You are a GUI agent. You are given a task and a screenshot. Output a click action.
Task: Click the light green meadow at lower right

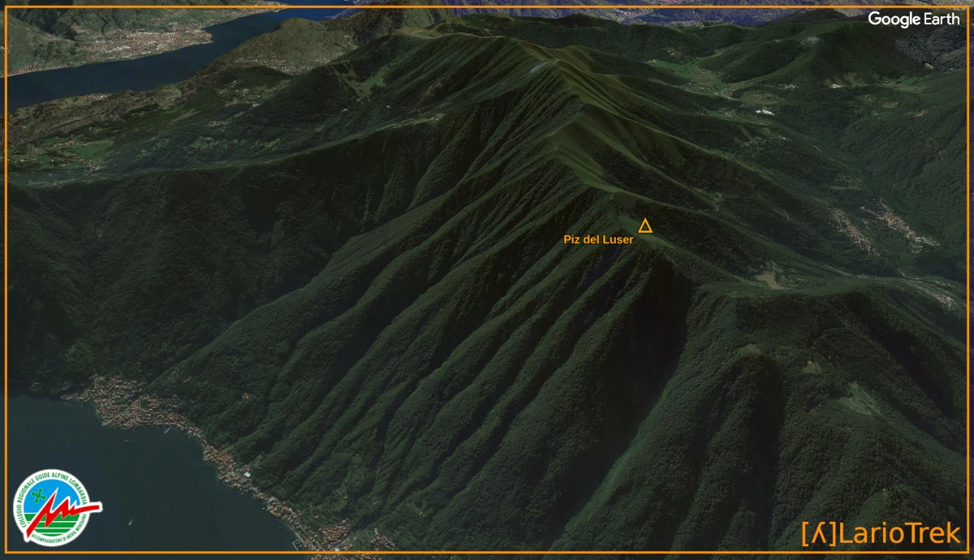[x=860, y=399]
